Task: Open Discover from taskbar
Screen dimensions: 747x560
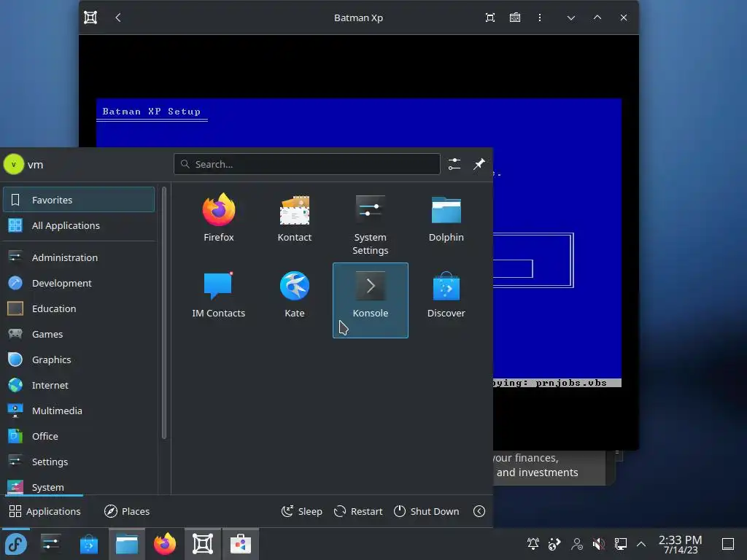Action: coord(88,544)
